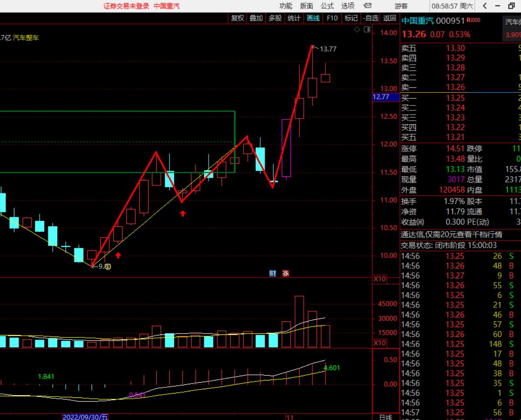The image size is (521, 420).
Task: Click the trade row with volume 148
Action: point(461,344)
